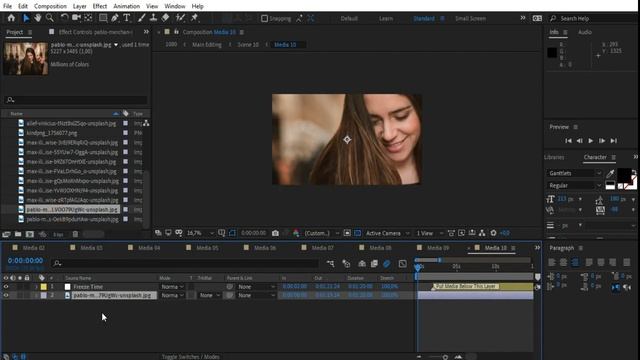The height and width of the screenshot is (360, 640).
Task: Open the Composition mini-flowchart icon in timeline
Action: pos(330,264)
